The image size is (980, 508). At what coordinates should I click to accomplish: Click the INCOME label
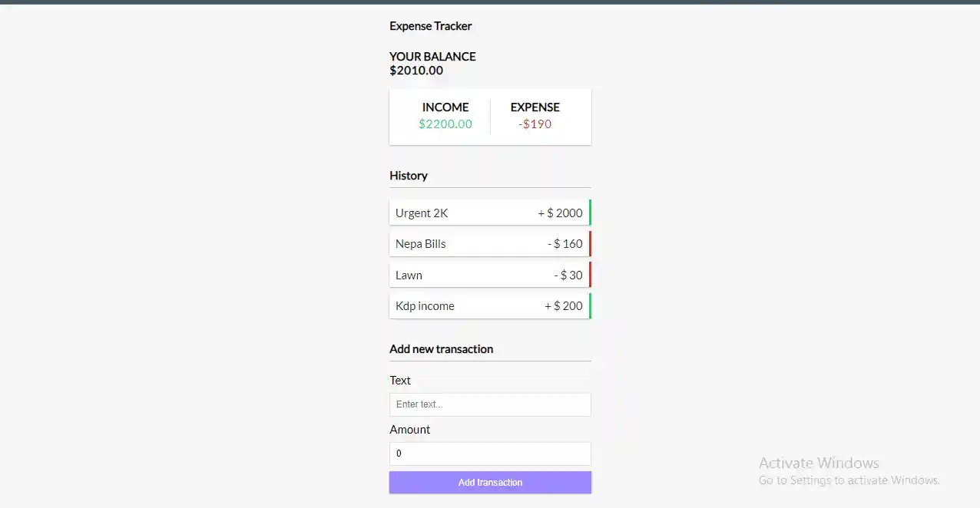(445, 107)
